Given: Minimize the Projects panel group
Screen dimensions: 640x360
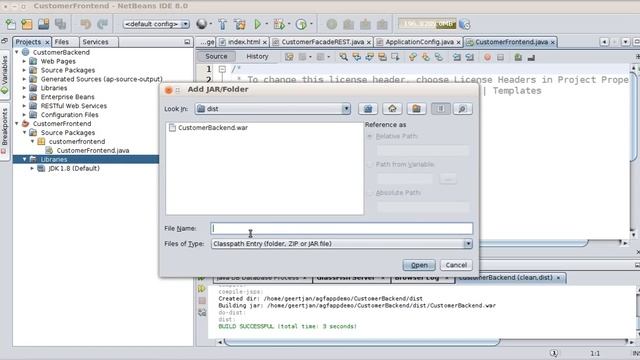Looking at the screenshot, I should coord(187,42).
